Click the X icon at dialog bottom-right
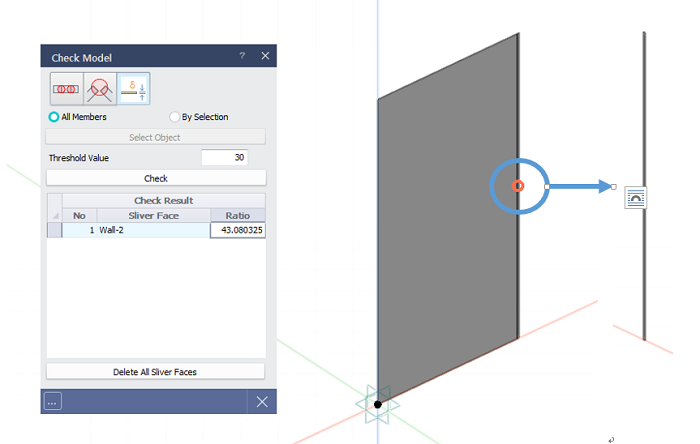The width and height of the screenshot is (700, 444). click(x=261, y=401)
